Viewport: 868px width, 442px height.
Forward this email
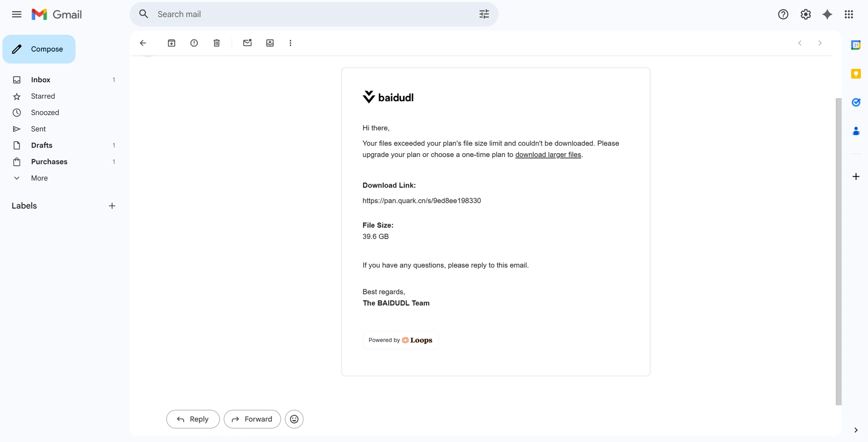(252, 419)
